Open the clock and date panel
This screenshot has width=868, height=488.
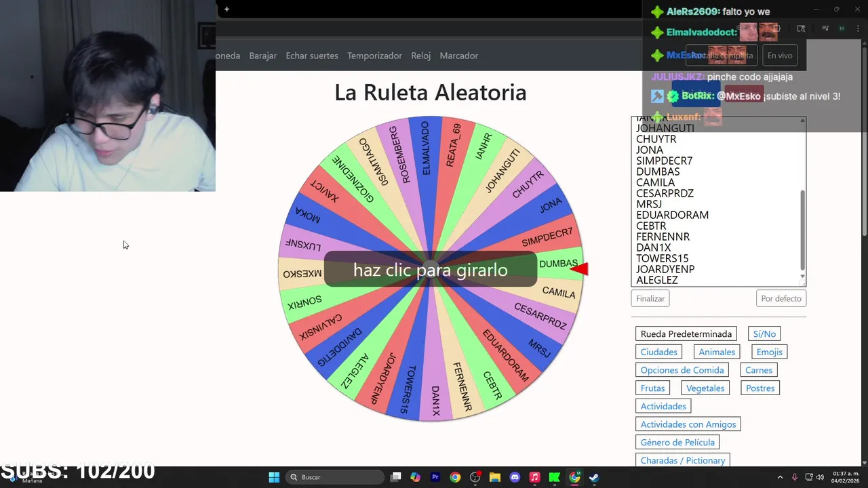point(845,477)
